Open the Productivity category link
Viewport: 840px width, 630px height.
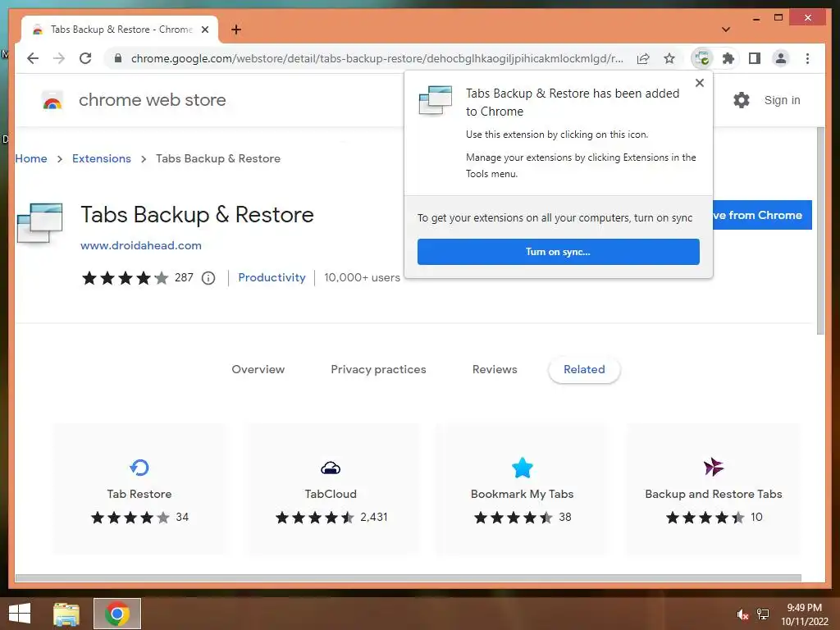coord(272,277)
